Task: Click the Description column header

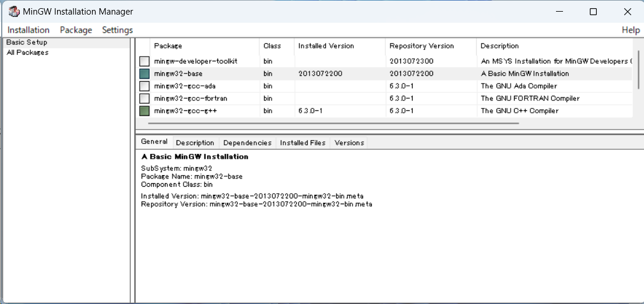Action: tap(554, 46)
